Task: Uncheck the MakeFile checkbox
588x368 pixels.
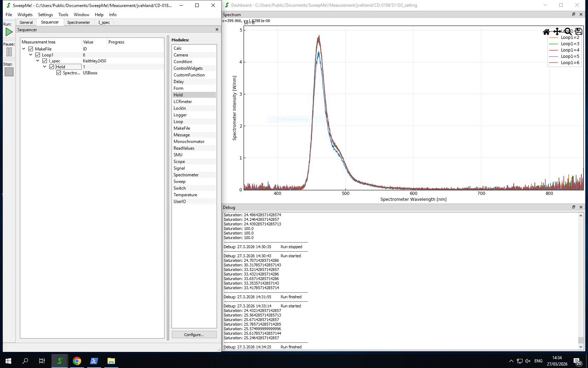Action: (x=31, y=49)
